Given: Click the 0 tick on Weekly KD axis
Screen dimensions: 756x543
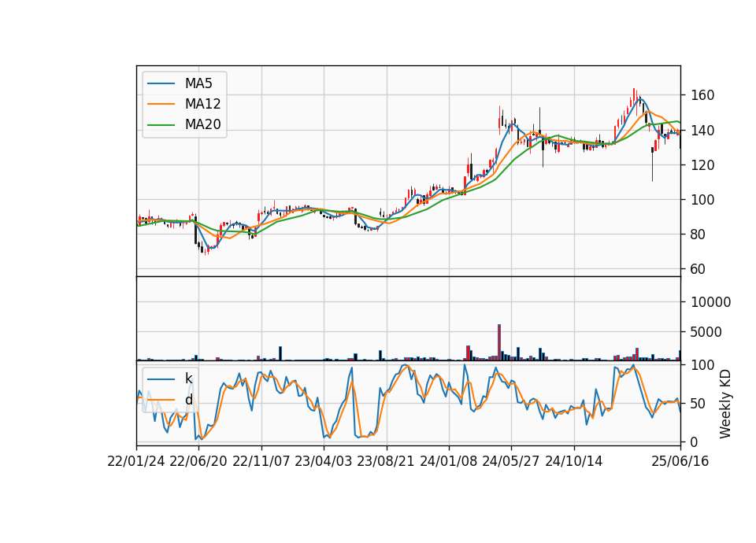Looking at the screenshot, I should [695, 441].
